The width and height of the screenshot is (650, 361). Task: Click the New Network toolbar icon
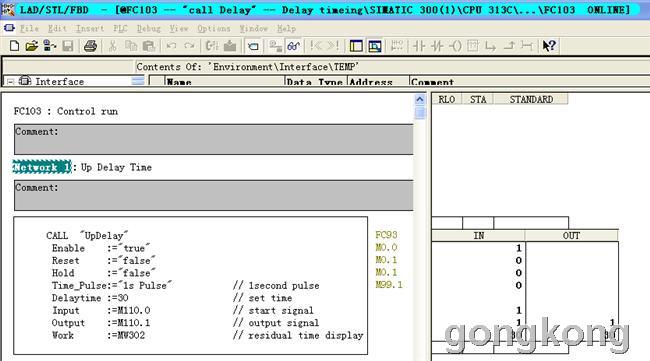[x=397, y=46]
